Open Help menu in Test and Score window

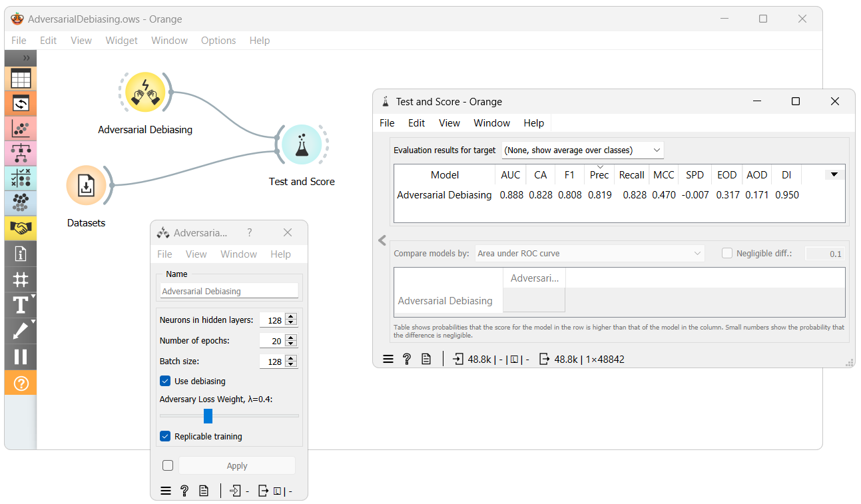(x=534, y=123)
